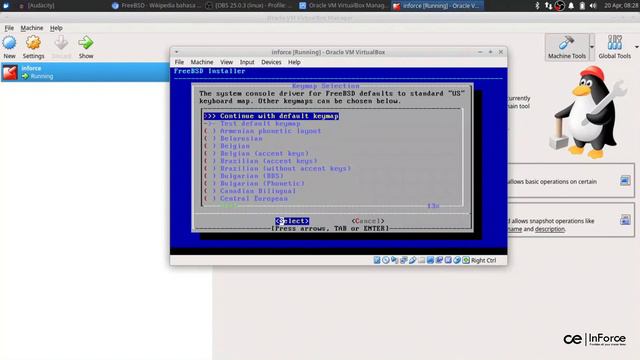640x360 pixels.
Task: Click mouse integration icon in VM status bar
Action: point(457,260)
